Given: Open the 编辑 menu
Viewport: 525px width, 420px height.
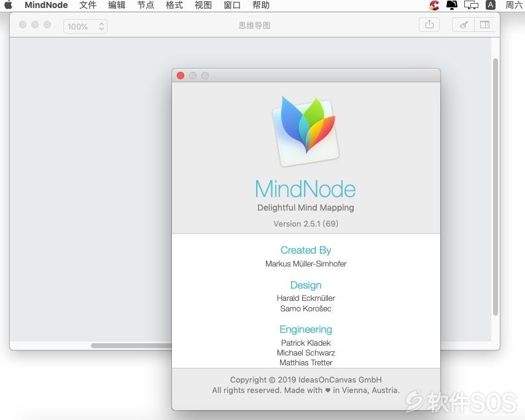Looking at the screenshot, I should tap(117, 5).
